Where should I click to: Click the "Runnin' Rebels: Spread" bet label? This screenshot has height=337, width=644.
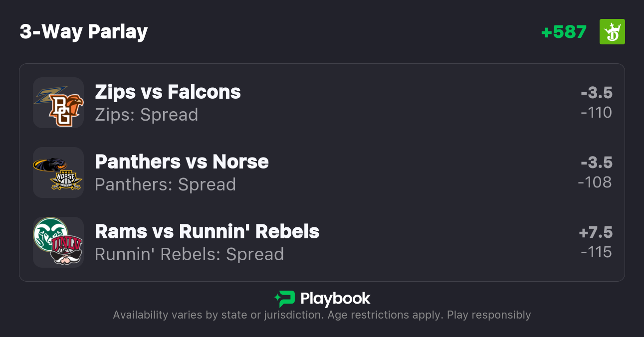[x=189, y=254]
